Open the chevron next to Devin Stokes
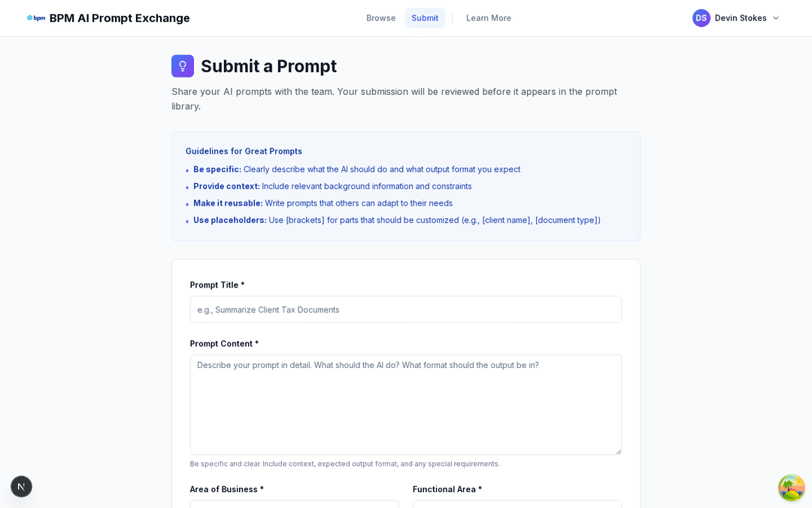Screen dimensions: 812x508 (x=775, y=18)
